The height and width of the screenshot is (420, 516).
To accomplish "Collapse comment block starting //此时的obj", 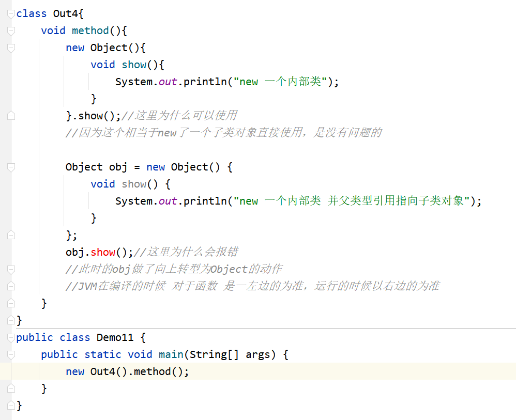I will [11, 269].
